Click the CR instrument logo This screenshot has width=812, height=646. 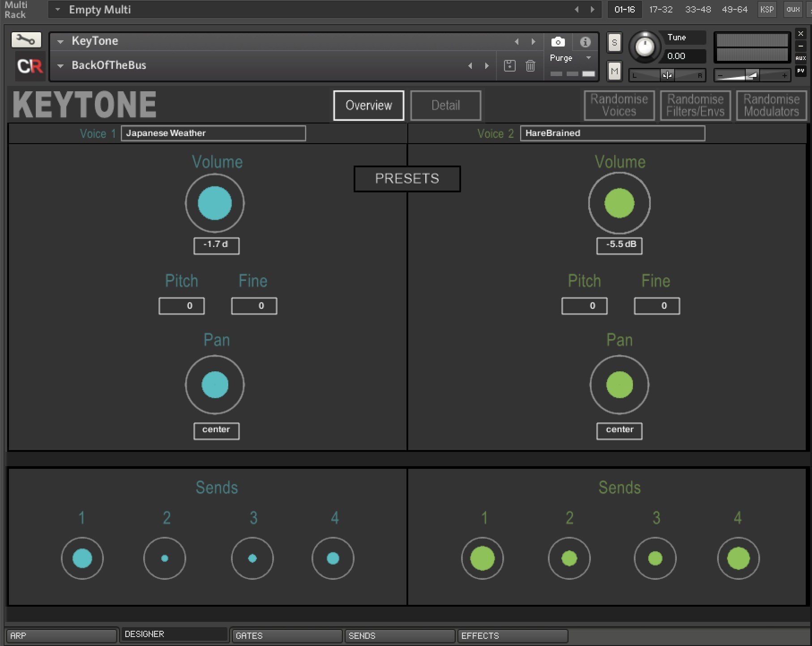(30, 66)
